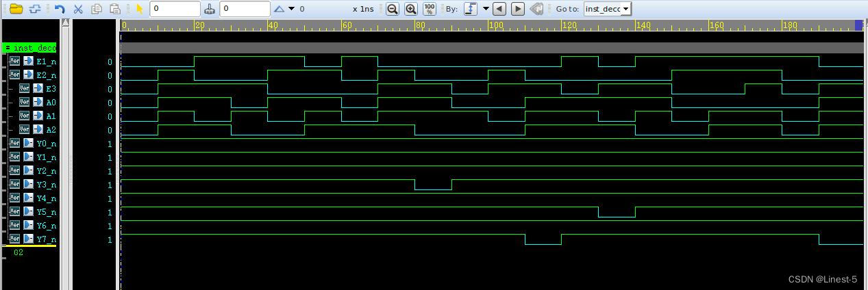Image resolution: width=868 pixels, height=290 pixels.
Task: Zoom out the waveform view
Action: (393, 9)
